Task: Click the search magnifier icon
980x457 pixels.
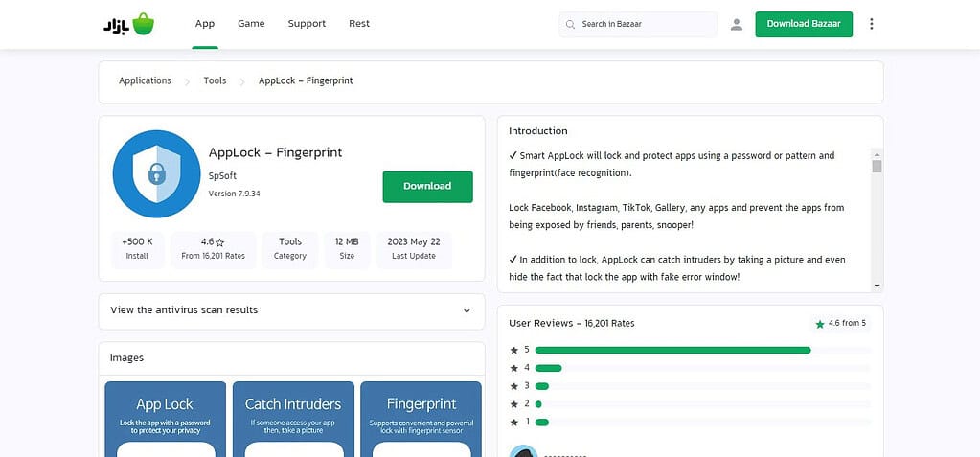Action: 570,24
